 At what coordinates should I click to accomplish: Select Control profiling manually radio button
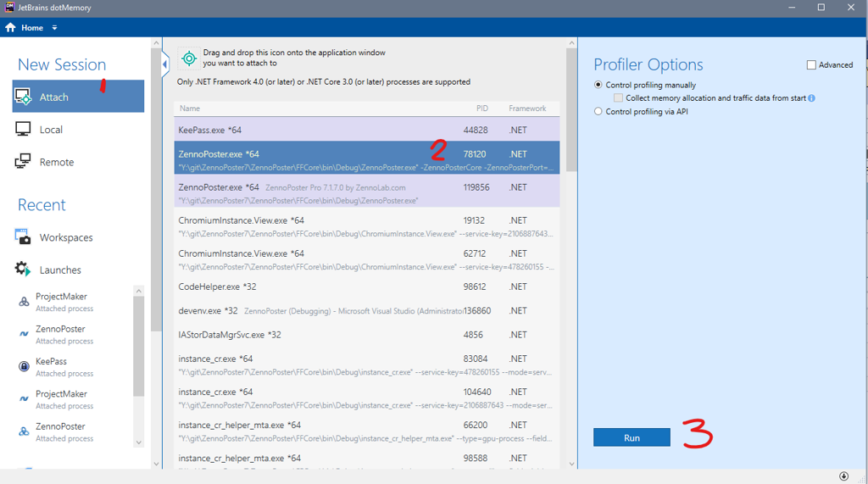598,85
